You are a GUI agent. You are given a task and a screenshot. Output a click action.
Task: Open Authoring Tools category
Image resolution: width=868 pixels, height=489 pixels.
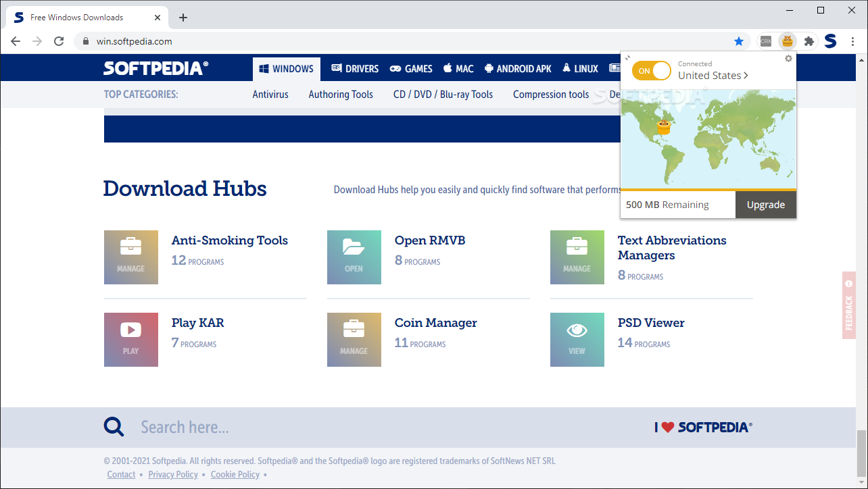point(341,95)
